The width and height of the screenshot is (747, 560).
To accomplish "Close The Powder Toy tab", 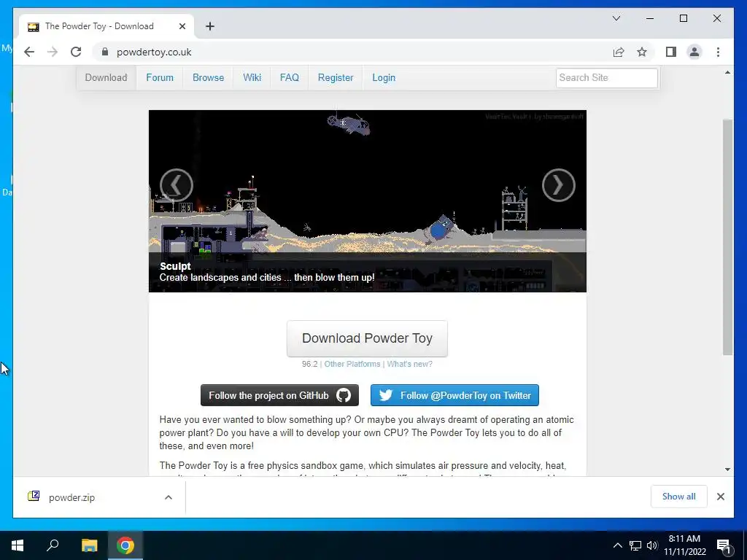I will 182,26.
